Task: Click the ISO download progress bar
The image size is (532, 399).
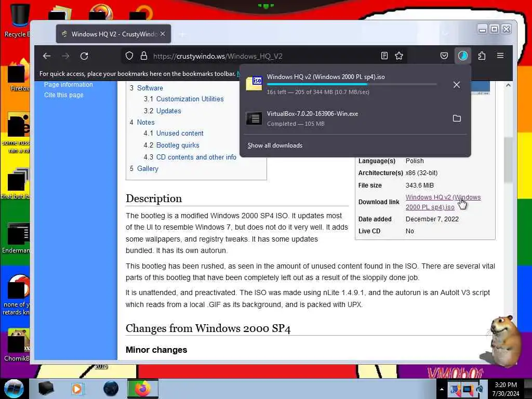Action: click(352, 84)
